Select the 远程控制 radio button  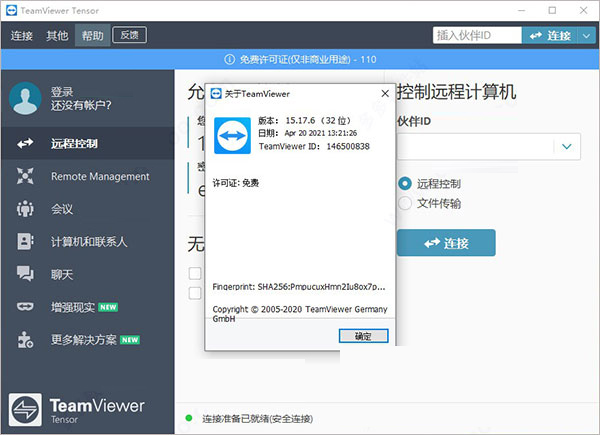[405, 184]
